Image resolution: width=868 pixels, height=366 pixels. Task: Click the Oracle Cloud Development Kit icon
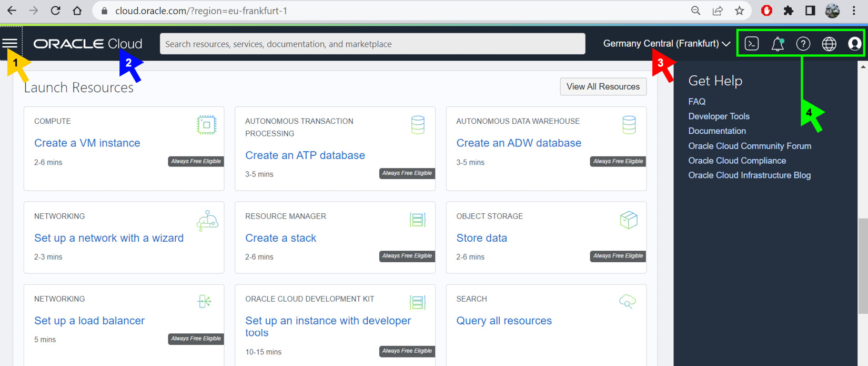tap(418, 302)
